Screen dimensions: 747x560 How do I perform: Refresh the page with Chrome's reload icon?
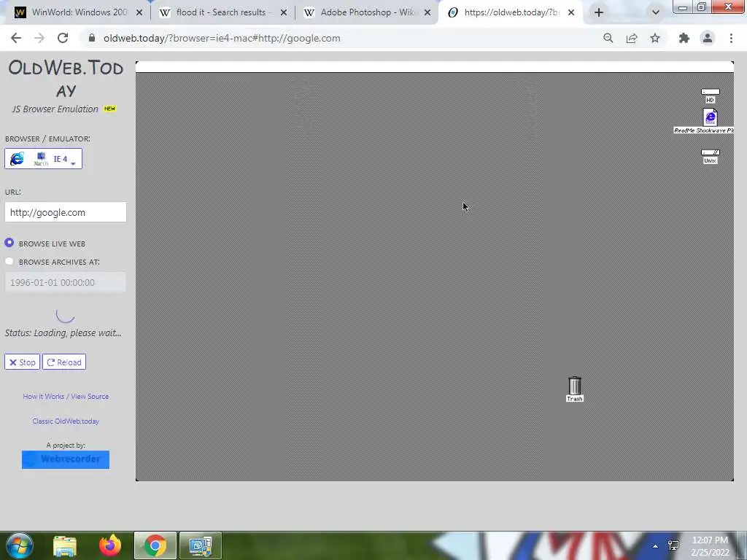pos(63,38)
